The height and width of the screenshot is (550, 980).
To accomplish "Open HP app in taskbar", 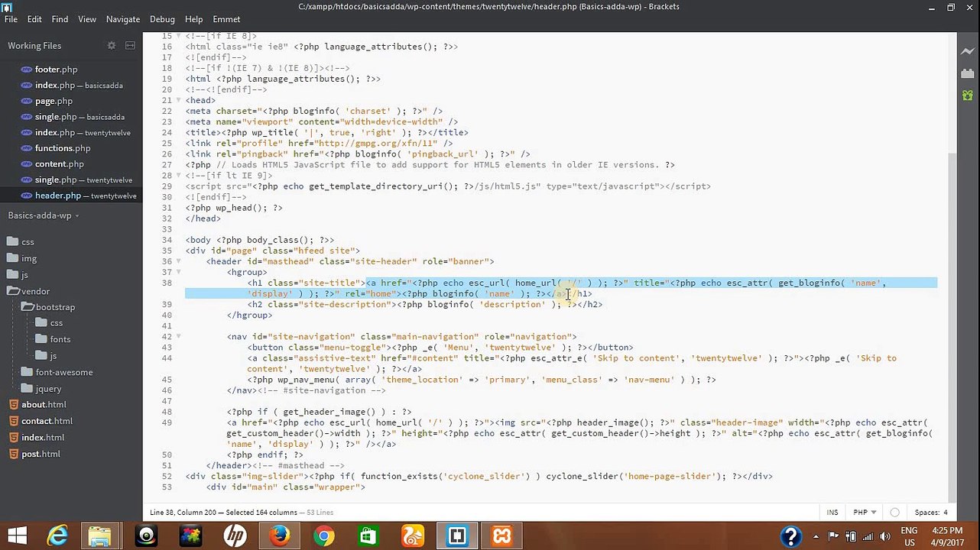I will [235, 535].
